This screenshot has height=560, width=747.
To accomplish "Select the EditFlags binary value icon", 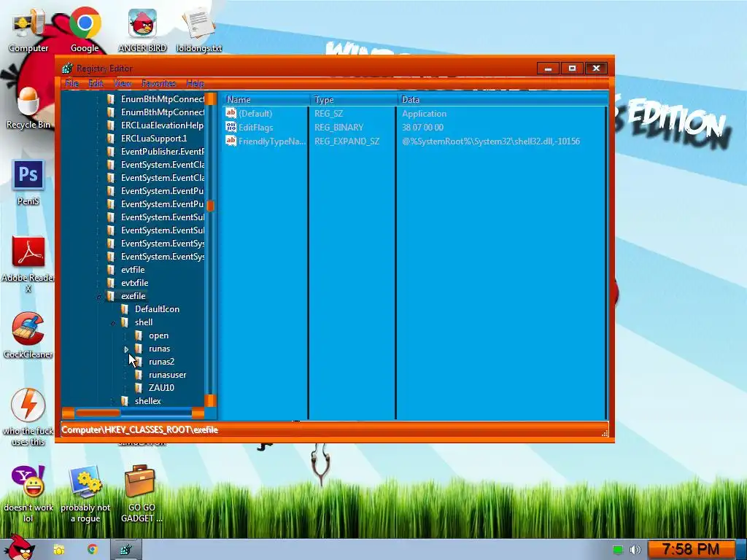I will pos(231,127).
